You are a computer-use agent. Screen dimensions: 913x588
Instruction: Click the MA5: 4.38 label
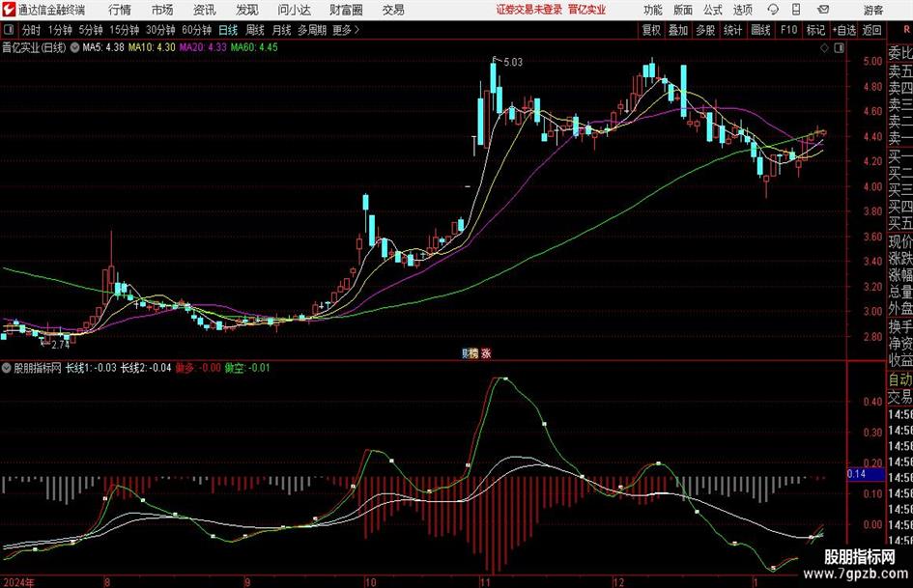(x=103, y=47)
